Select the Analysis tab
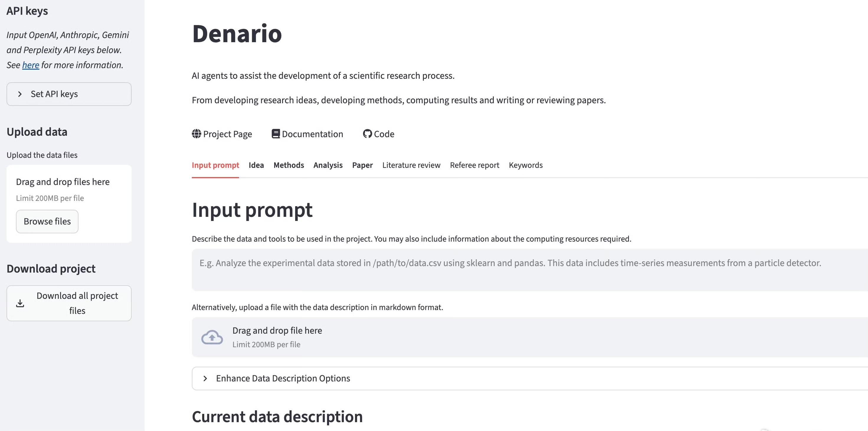868x431 pixels. coord(328,165)
